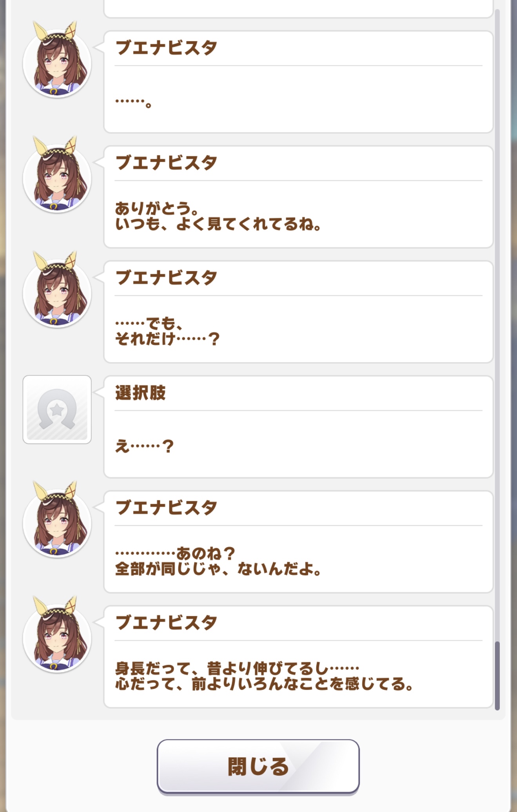
Task: Click the horseshoe icon for the 選択肢 entry
Action: [x=57, y=410]
